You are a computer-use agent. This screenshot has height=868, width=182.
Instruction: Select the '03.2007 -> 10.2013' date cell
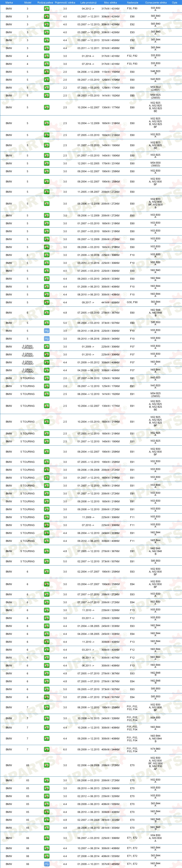coord(88,33)
